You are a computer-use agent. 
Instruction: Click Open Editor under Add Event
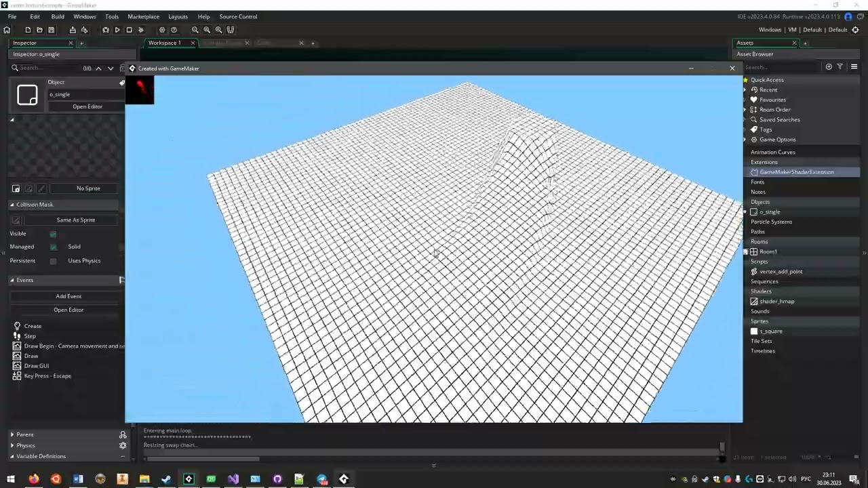68,310
